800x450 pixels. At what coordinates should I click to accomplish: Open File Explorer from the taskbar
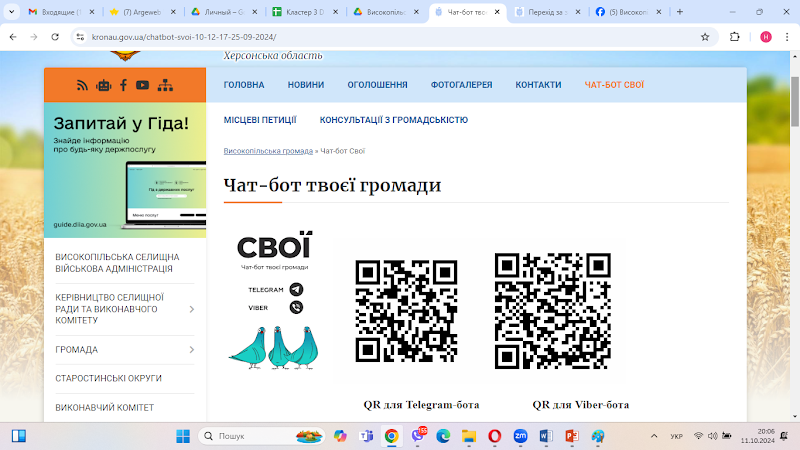pos(469,436)
